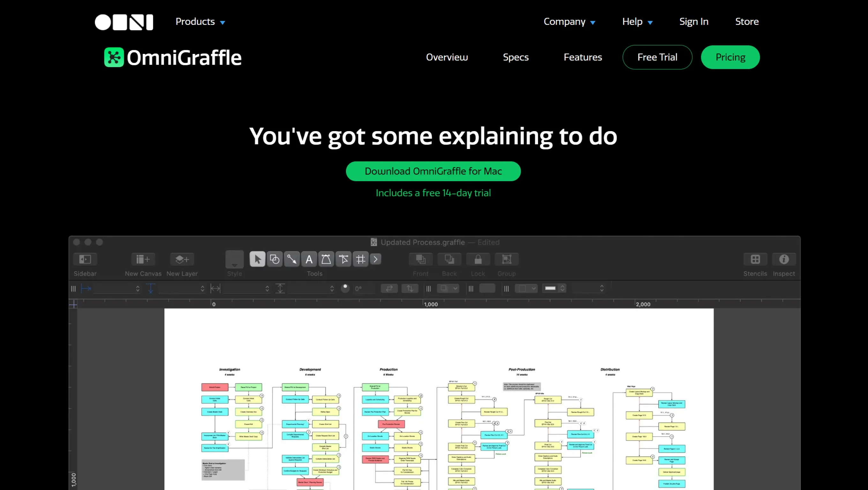Screen dimensions: 868x490
Task: Toggle the Lock button
Action: (x=478, y=259)
